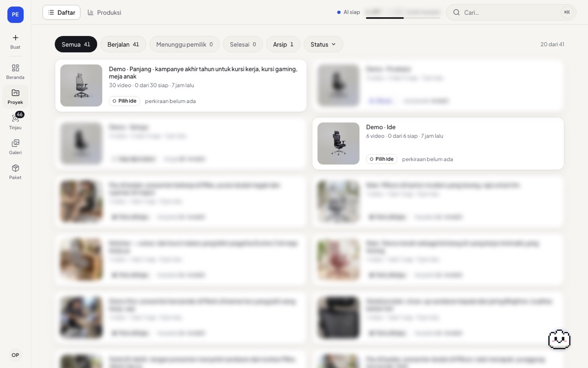
Task: Filter projects by Selesai
Action: tap(243, 44)
